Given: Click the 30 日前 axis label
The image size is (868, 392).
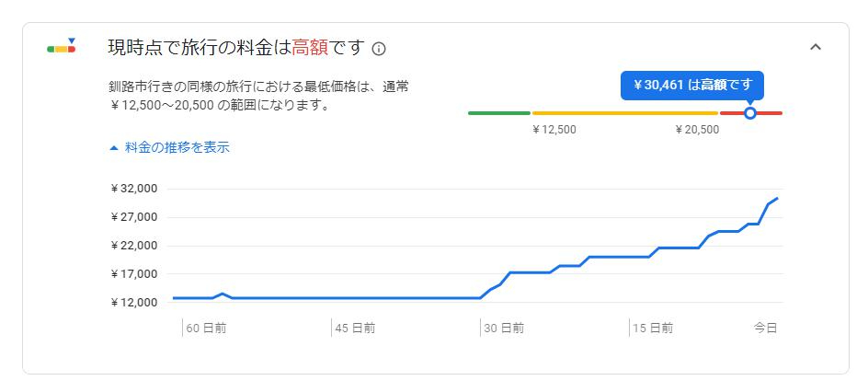Looking at the screenshot, I should [504, 329].
